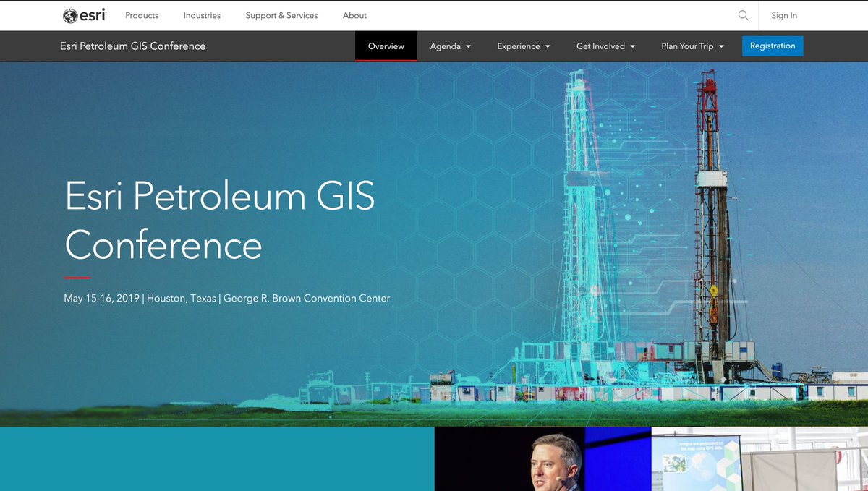Screen dimensions: 868x491
Task: Expand the Experience dropdown
Action: 524,46
